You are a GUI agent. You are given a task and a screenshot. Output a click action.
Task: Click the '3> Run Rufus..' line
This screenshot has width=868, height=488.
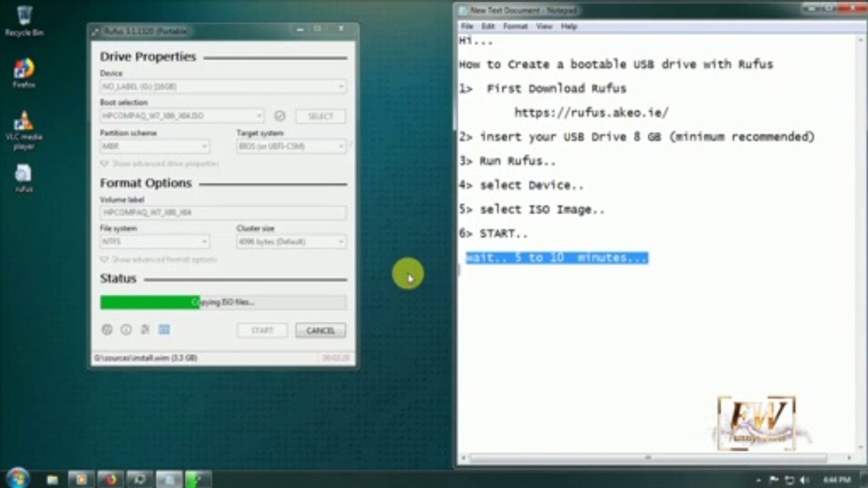click(x=507, y=161)
